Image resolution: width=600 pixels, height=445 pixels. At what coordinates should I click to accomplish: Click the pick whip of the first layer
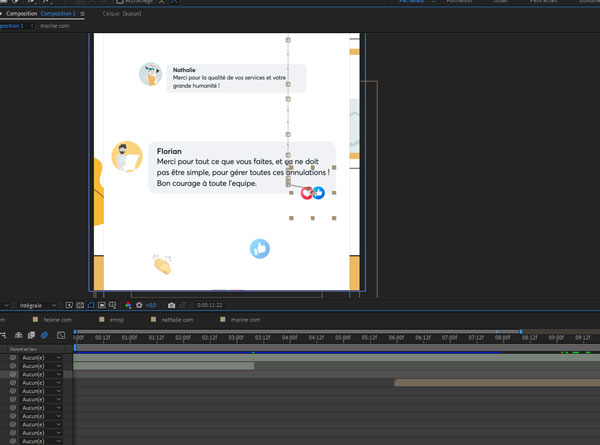click(x=13, y=357)
